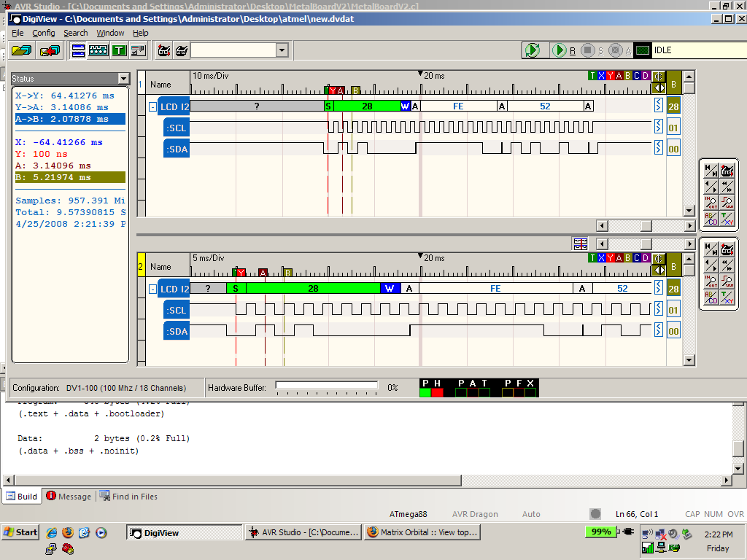This screenshot has height=560, width=747.
Task: Click D marker swatch in waveform 2
Action: pos(646,257)
